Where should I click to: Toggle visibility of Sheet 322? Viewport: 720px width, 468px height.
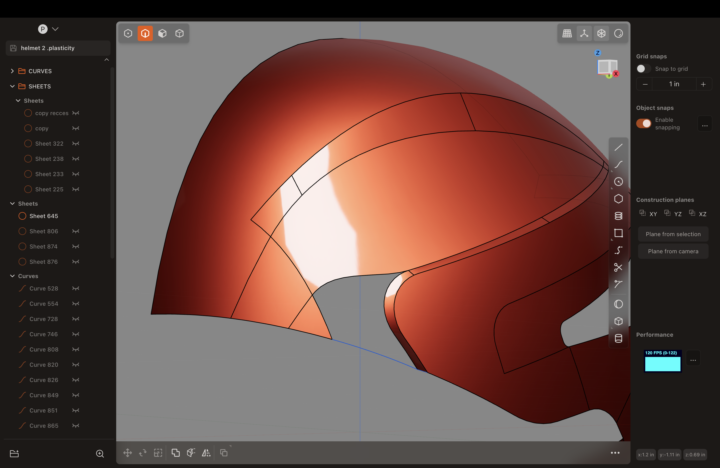point(75,143)
